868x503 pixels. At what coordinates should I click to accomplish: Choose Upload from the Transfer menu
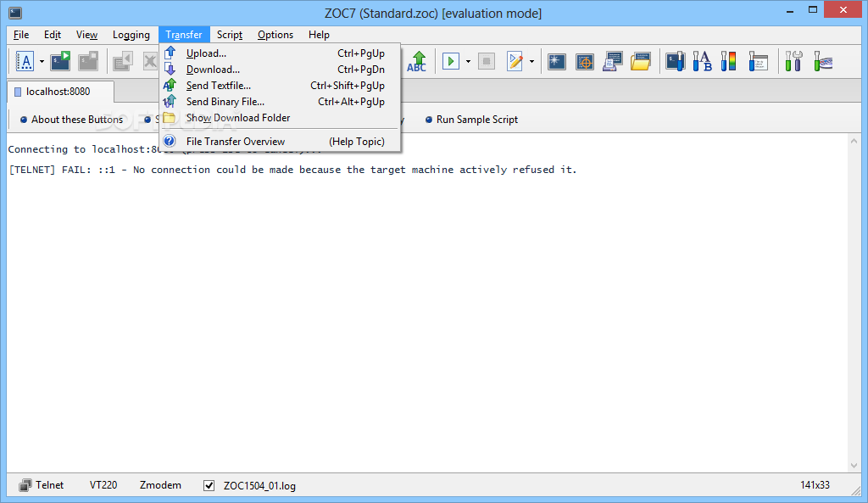pyautogui.click(x=280, y=53)
